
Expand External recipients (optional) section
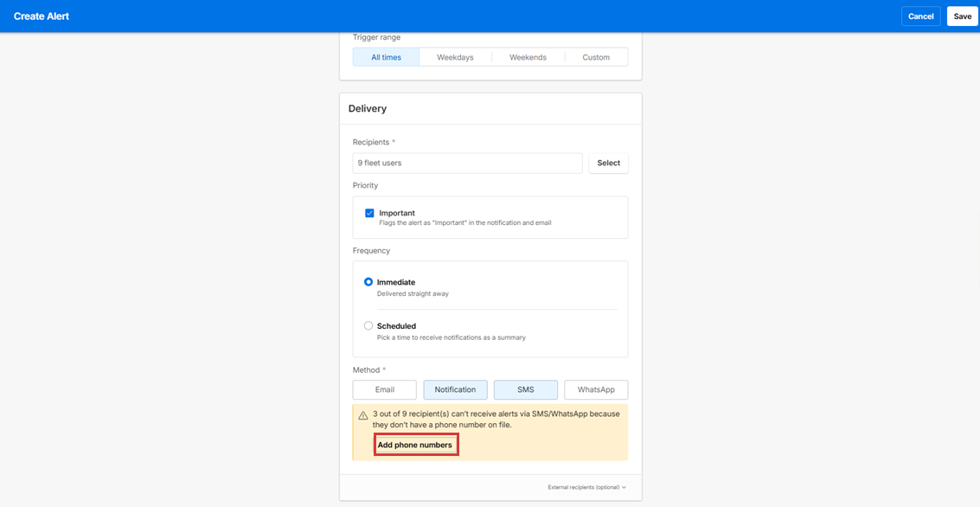(586, 487)
